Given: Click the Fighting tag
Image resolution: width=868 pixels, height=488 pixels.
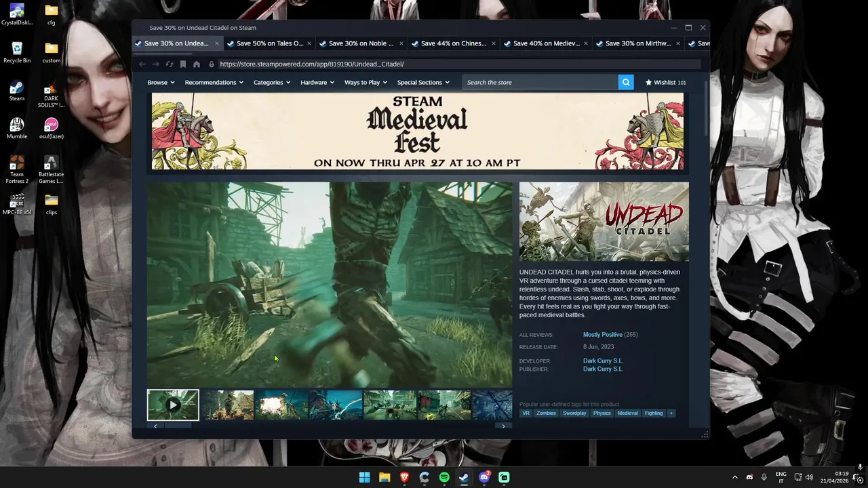Looking at the screenshot, I should pos(654,413).
